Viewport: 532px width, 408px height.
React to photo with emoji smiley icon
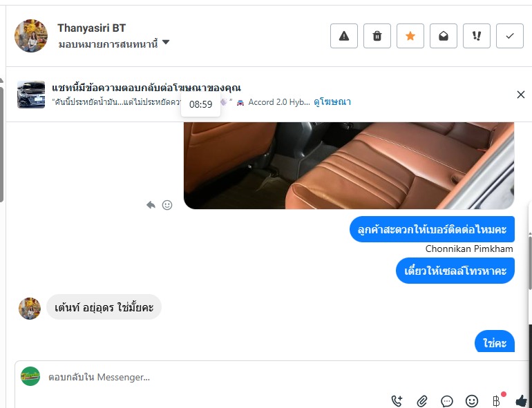click(x=167, y=205)
